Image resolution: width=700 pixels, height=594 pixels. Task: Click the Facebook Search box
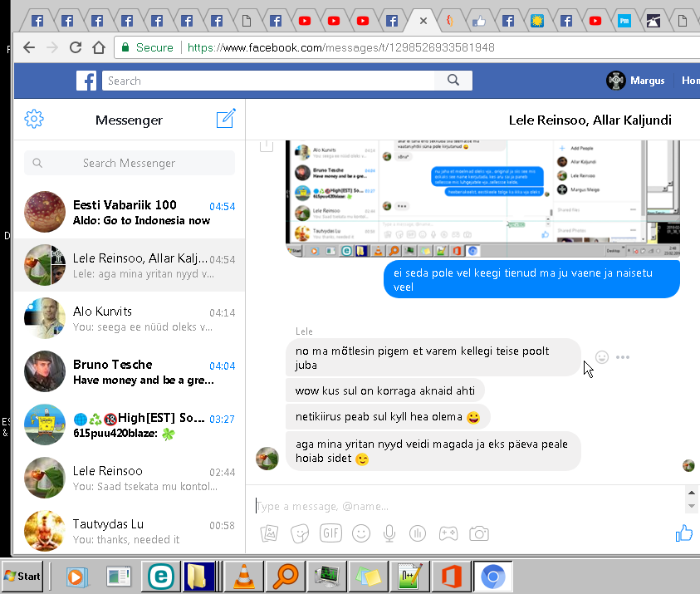coord(268,81)
